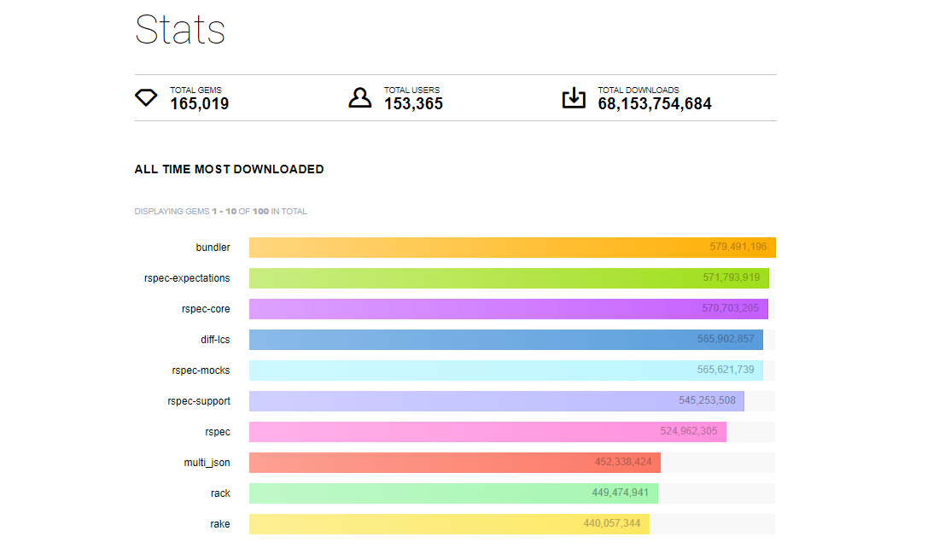Click the blue diff-lcs download bar
939x560 pixels.
coord(506,340)
